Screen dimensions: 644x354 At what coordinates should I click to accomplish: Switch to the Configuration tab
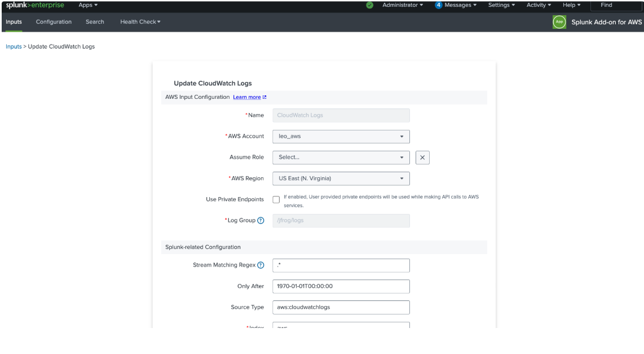point(54,22)
